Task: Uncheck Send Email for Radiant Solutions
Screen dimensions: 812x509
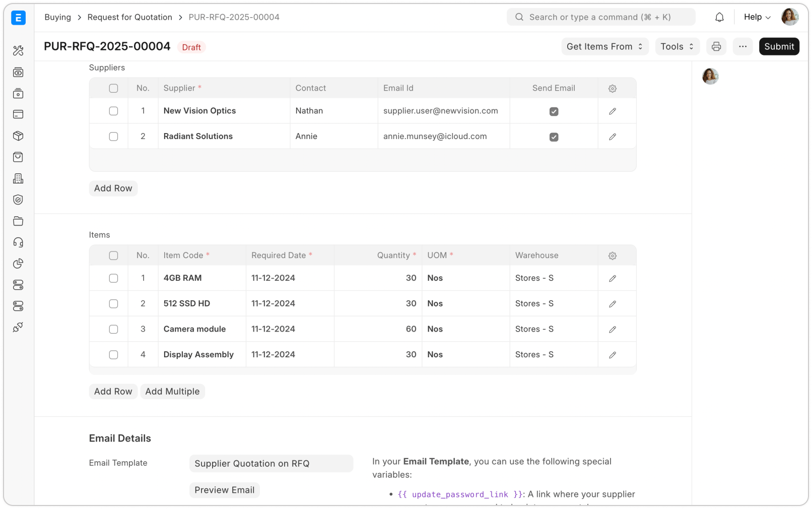Action: click(x=554, y=137)
